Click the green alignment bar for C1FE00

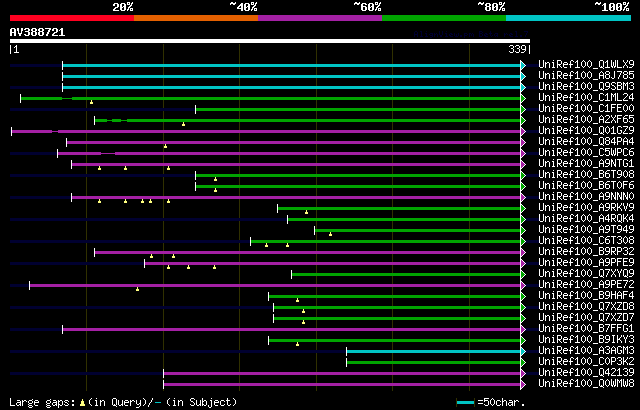(x=358, y=109)
